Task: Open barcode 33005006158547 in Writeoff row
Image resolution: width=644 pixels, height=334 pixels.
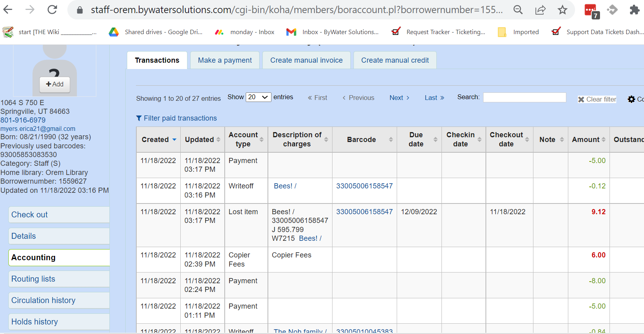Action: click(364, 186)
